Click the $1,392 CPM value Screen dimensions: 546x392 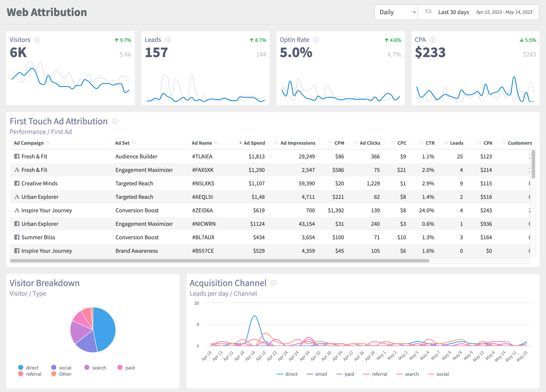coord(336,210)
